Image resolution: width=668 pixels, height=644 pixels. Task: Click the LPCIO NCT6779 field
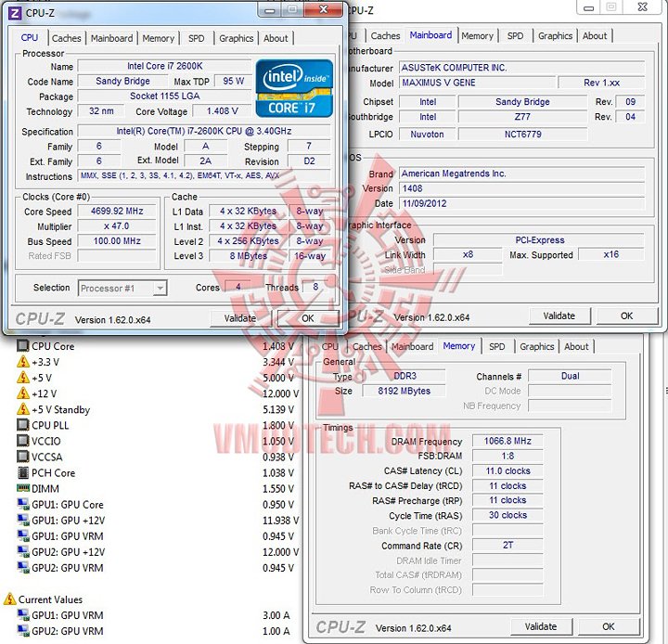click(522, 135)
